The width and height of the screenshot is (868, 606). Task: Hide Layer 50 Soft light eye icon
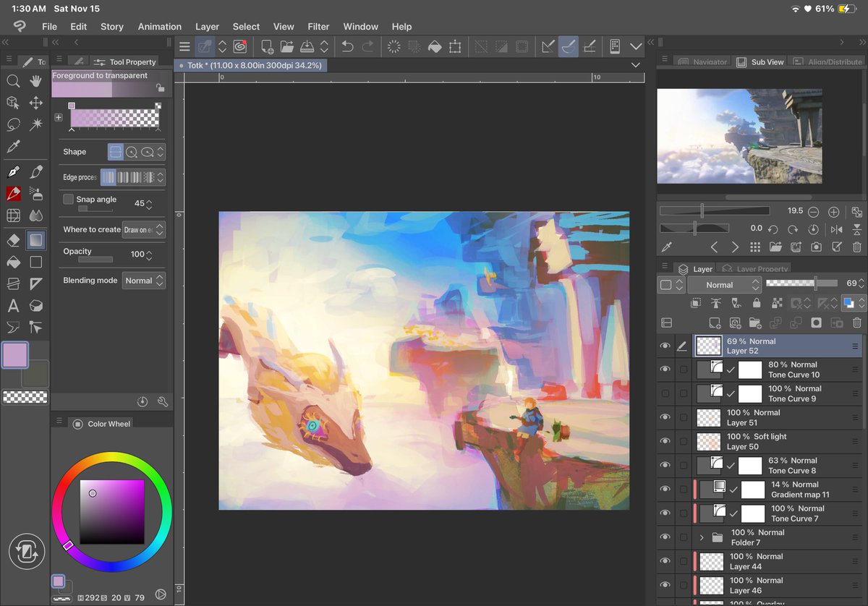(x=665, y=441)
